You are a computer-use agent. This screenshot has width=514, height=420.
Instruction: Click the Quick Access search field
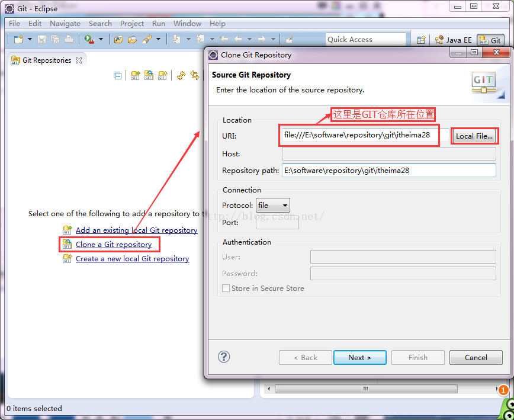point(365,39)
